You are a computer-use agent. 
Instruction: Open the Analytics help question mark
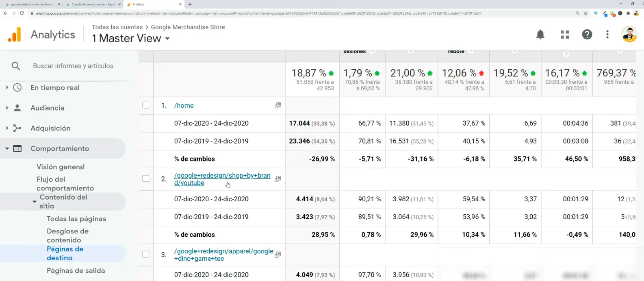click(x=587, y=35)
